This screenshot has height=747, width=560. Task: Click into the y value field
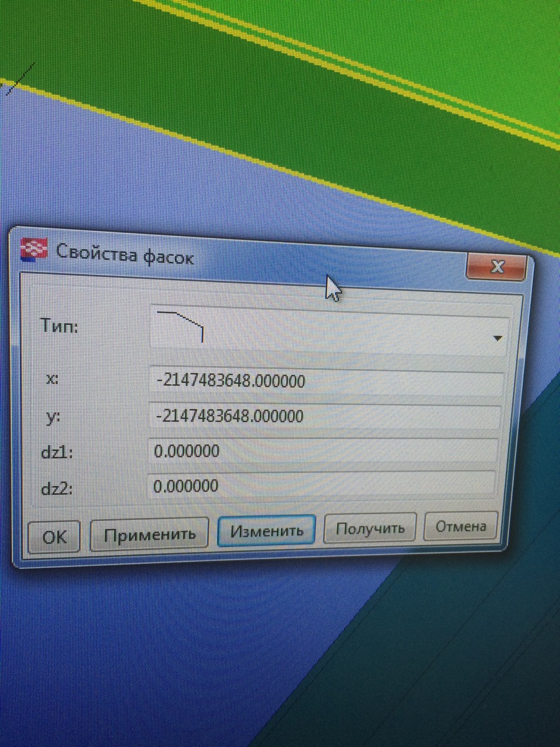pos(324,416)
